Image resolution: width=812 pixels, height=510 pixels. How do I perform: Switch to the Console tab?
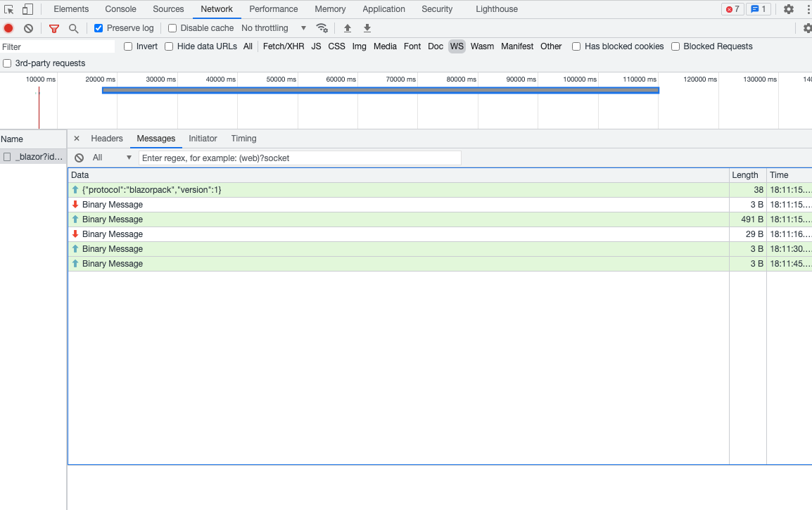click(120, 9)
